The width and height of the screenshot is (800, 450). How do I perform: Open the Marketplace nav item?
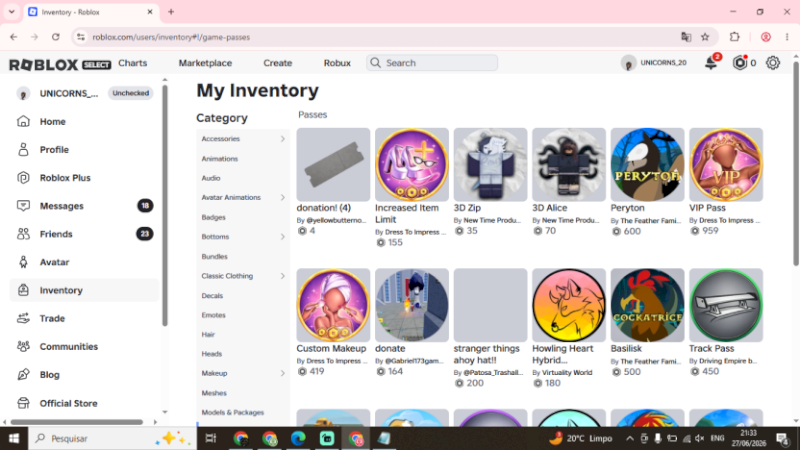tap(205, 63)
